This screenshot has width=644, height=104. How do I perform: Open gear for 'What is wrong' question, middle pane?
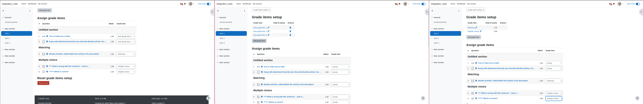coord(262,97)
